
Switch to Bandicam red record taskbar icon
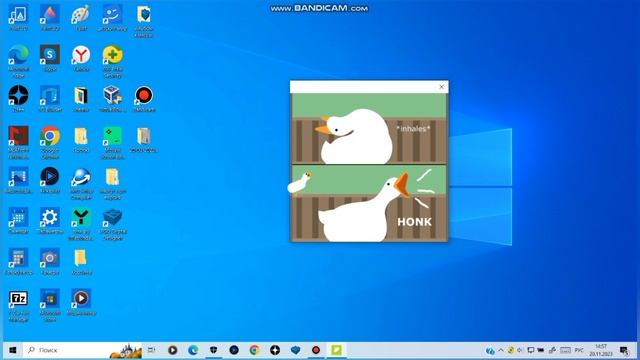coord(316,350)
